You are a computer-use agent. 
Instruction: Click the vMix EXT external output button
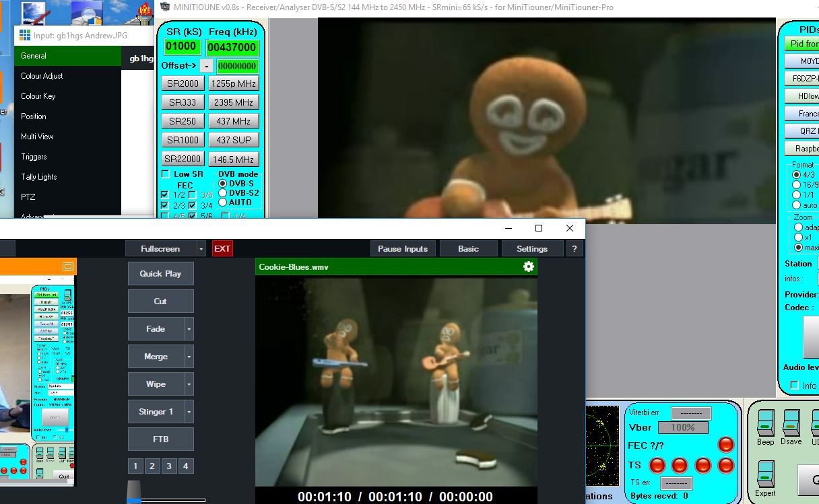click(222, 249)
